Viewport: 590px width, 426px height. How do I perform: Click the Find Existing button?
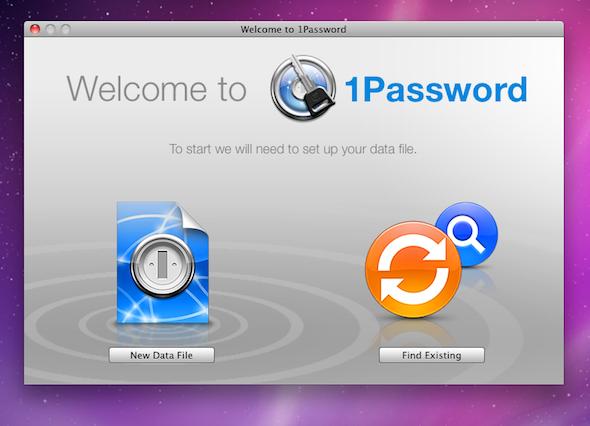click(x=432, y=355)
